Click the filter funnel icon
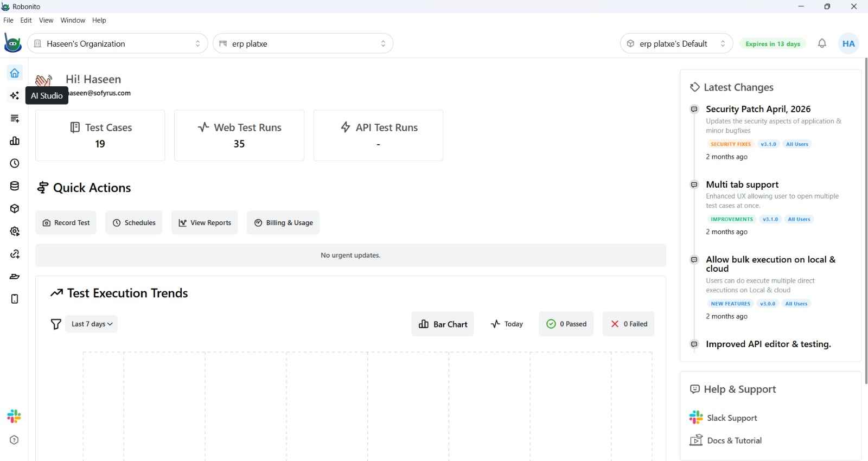The image size is (868, 461). click(x=56, y=324)
